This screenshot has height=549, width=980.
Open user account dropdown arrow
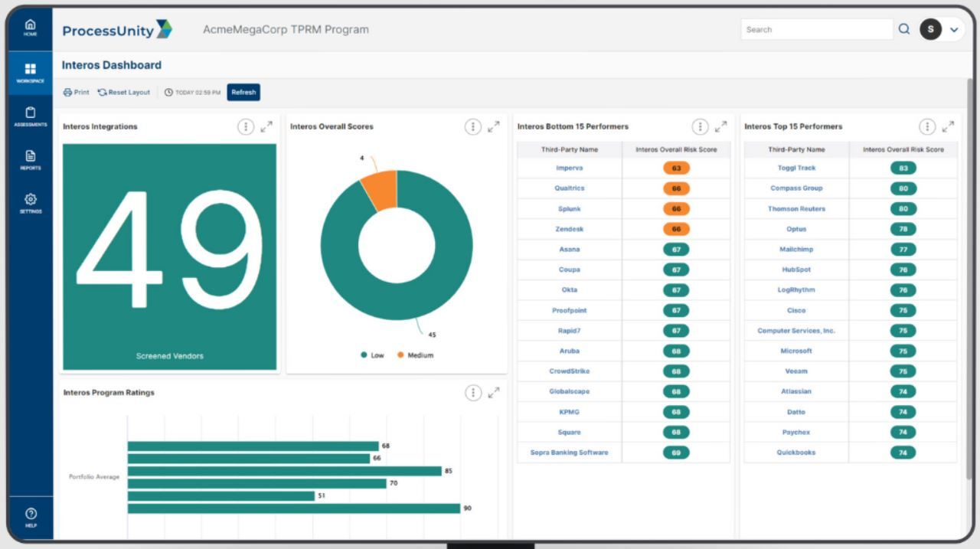point(954,29)
